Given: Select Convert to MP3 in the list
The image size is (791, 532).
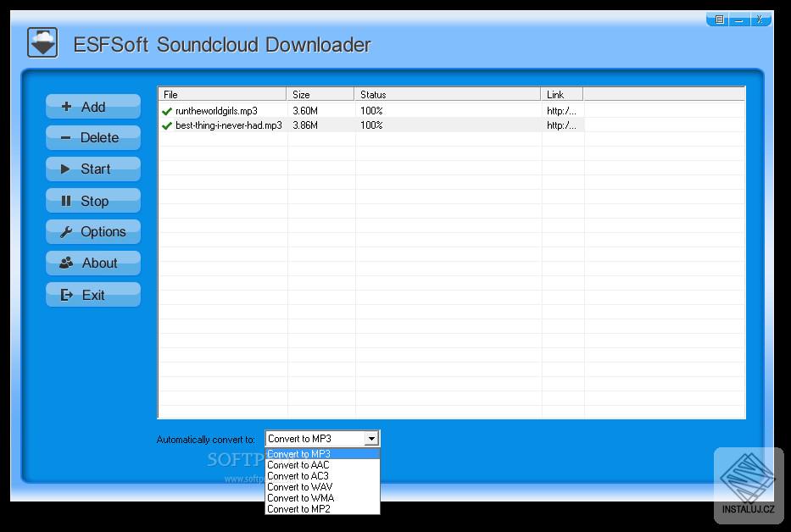Looking at the screenshot, I should (x=322, y=454).
